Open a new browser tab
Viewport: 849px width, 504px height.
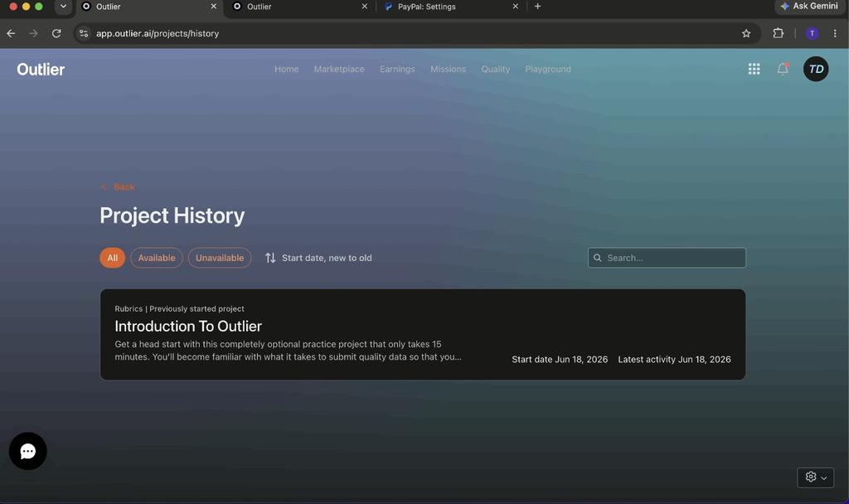[537, 7]
